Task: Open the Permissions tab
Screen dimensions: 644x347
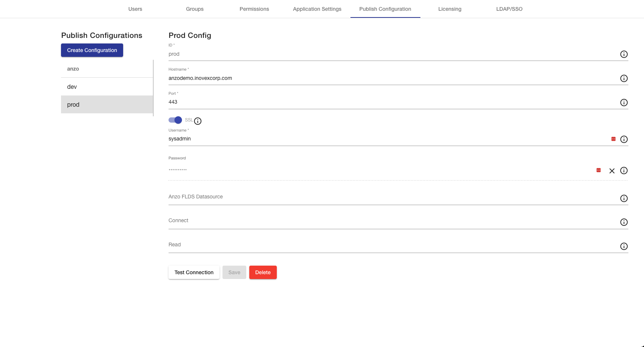Action: tap(254, 9)
